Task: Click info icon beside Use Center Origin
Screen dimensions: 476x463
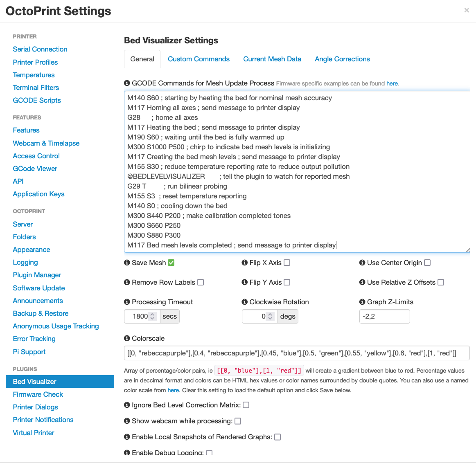Action: point(362,263)
